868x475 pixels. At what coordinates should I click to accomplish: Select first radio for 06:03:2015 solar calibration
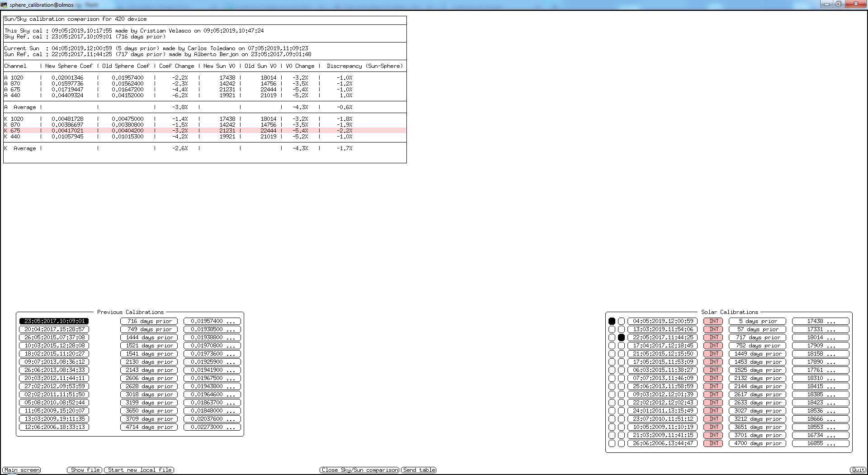[612, 370]
